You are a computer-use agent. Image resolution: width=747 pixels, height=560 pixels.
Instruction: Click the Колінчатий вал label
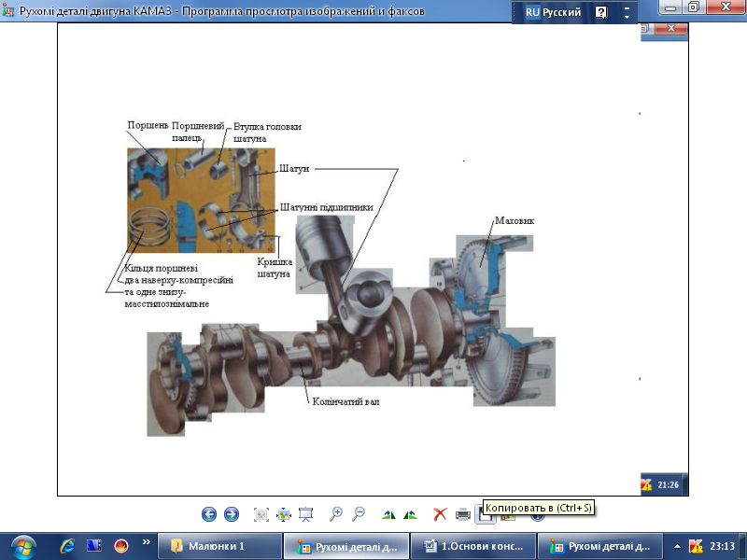345,401
